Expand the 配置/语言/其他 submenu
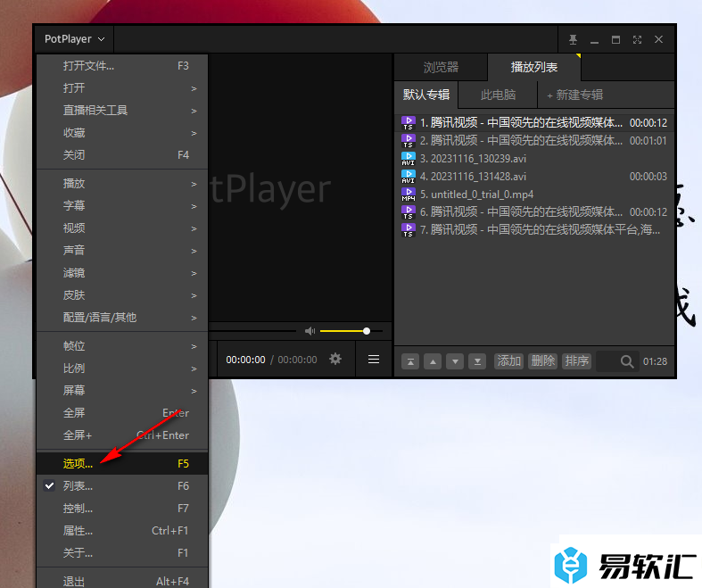 click(x=122, y=318)
